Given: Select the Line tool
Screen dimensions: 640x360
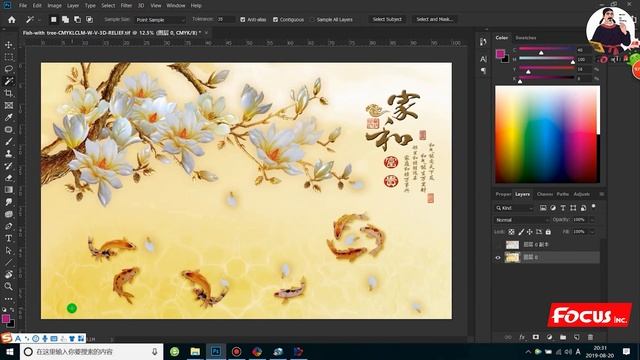Looking at the screenshot, I should 9,262.
